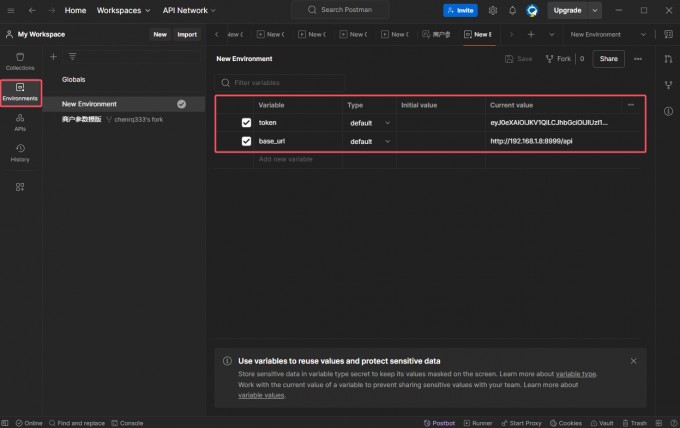The image size is (680, 428).
Task: Open the Console in status bar
Action: coord(127,423)
